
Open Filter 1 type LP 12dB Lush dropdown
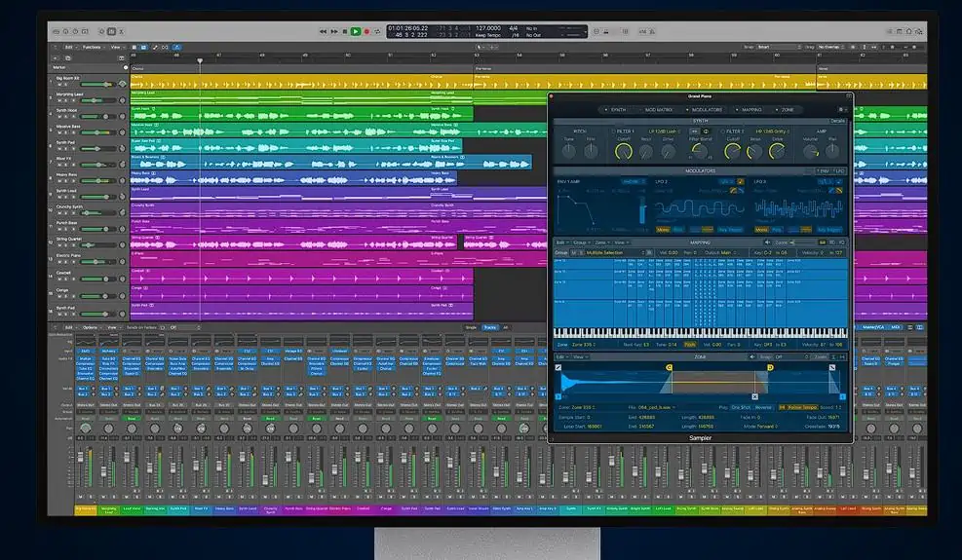tap(665, 131)
